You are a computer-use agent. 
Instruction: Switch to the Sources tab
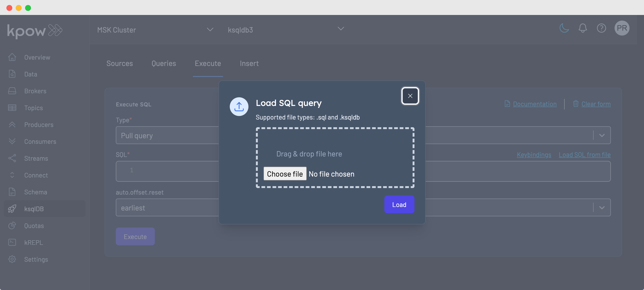point(120,63)
